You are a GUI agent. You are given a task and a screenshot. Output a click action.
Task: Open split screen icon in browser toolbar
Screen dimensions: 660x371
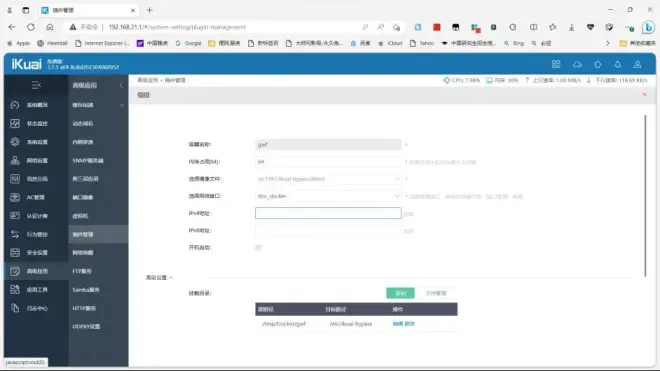(x=533, y=27)
